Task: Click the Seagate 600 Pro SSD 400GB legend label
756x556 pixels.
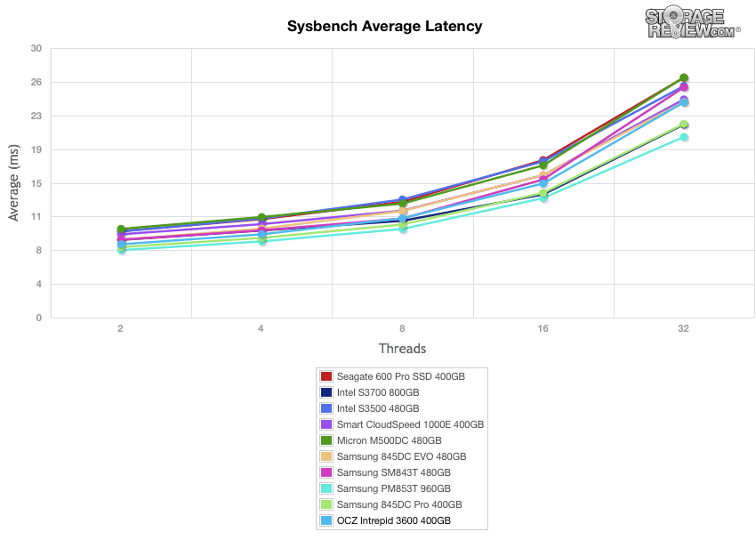Action: [400, 376]
